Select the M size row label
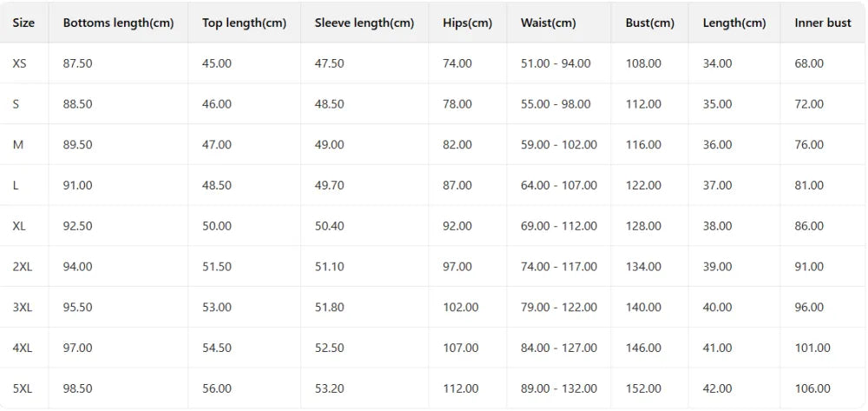Screen dimensions: 868x411 click(x=17, y=145)
